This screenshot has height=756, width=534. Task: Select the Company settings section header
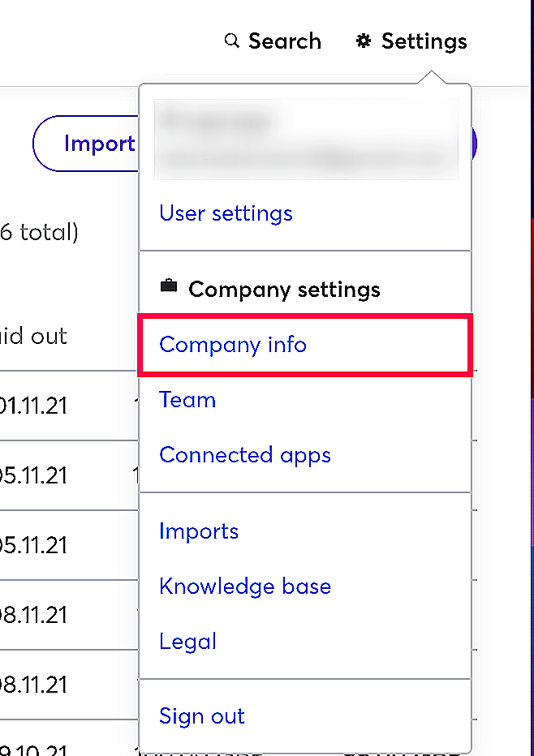284,289
